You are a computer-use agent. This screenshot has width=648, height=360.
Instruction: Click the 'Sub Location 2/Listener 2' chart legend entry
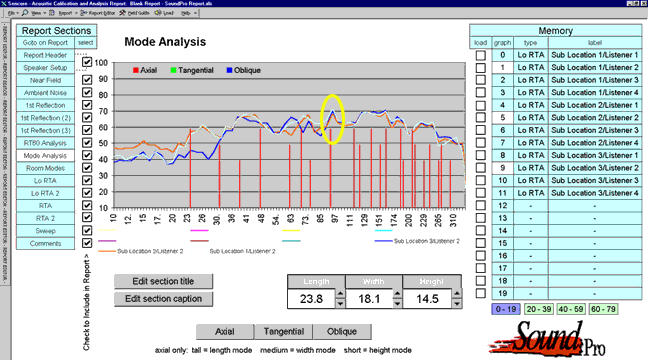[x=141, y=251]
